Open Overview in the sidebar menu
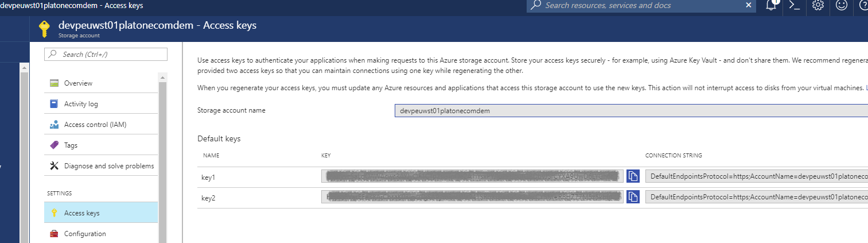The image size is (868, 243). (78, 83)
